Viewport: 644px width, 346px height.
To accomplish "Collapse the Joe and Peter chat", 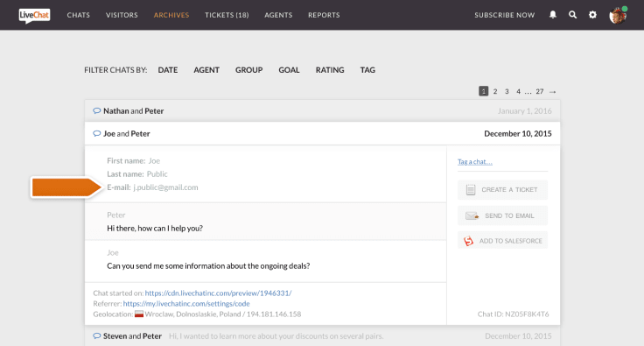I will 322,133.
